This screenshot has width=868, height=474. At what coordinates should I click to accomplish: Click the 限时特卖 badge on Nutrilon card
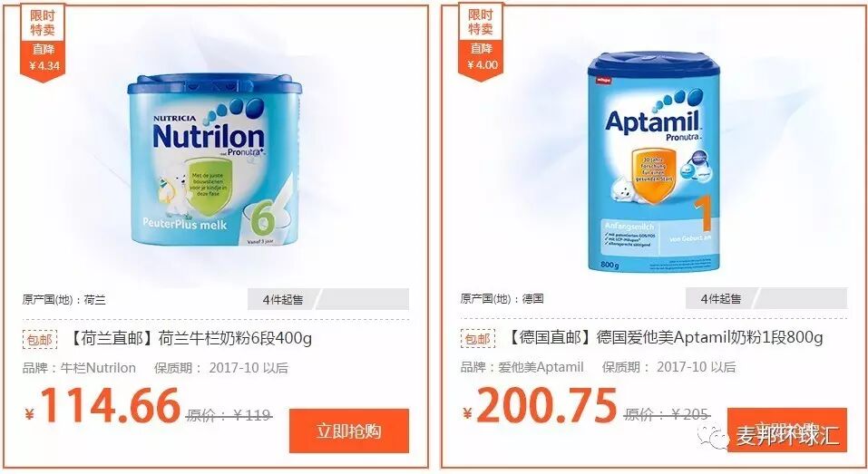pos(43,24)
